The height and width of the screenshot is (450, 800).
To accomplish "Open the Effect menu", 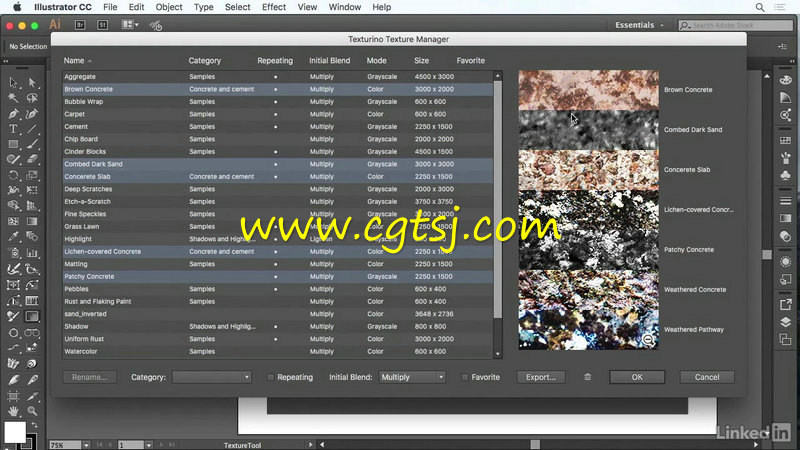I will 273,7.
